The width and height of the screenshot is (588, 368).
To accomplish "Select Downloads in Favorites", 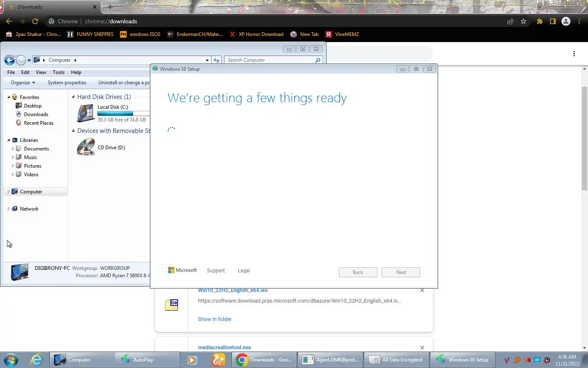I will tap(36, 114).
